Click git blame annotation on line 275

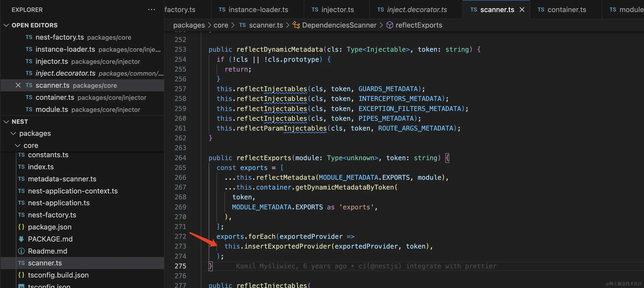pos(366,266)
